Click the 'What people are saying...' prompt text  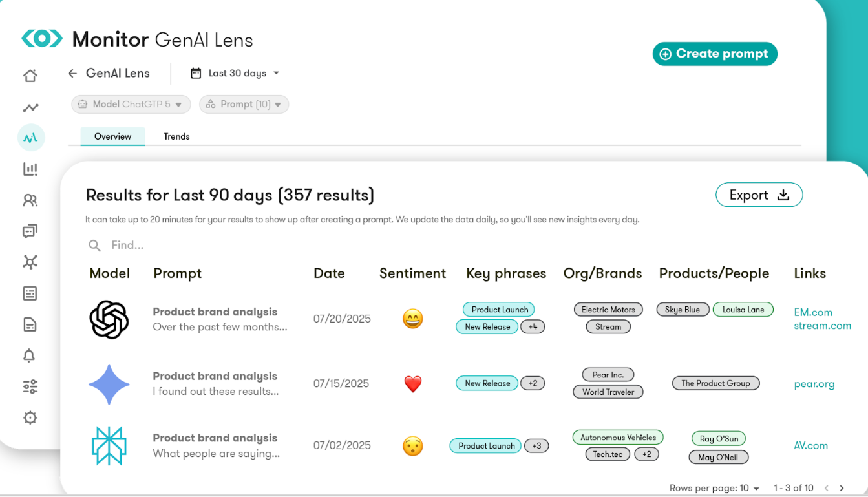click(x=217, y=454)
